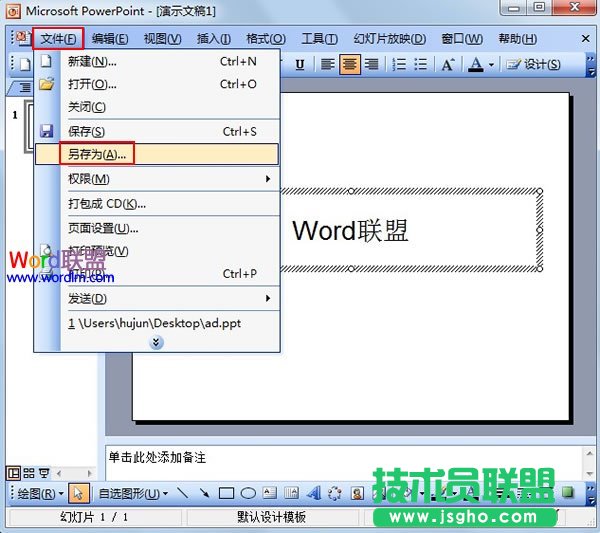
Task: Open font color dropdown arrow
Action: point(491,65)
